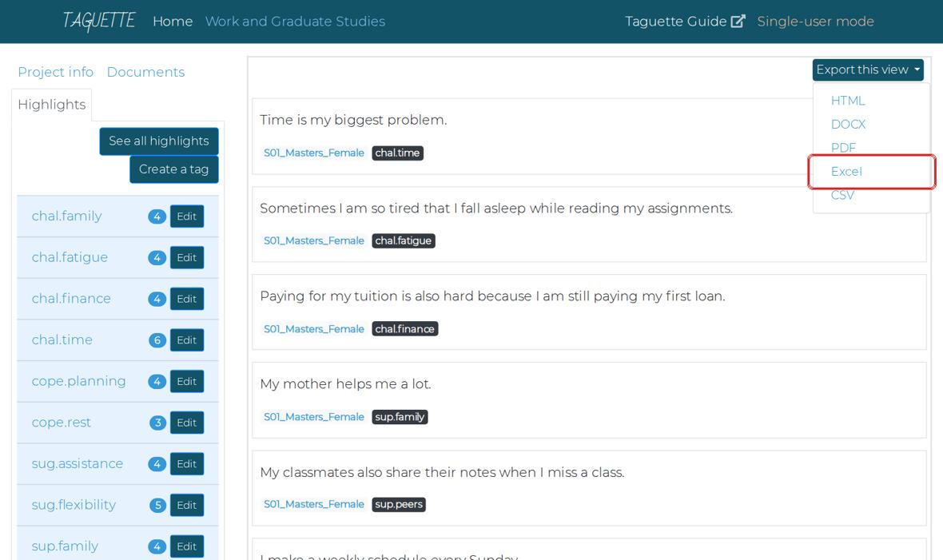Open the sug.assistance tag
Screen dimensions: 943x560
click(x=77, y=464)
